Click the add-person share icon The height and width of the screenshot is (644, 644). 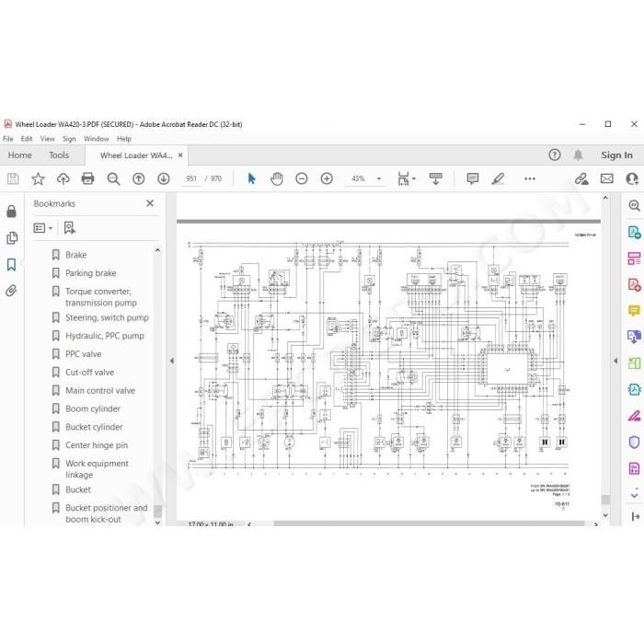click(632, 178)
